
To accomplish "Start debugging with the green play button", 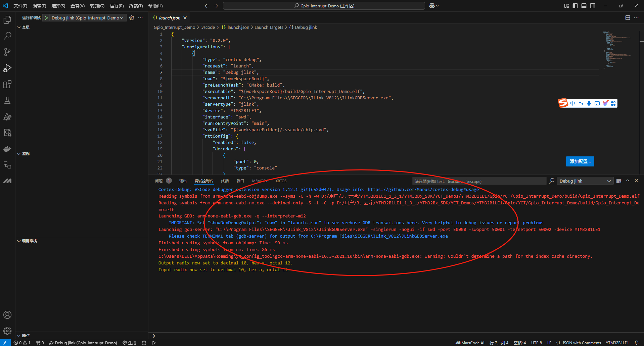I will [x=46, y=18].
